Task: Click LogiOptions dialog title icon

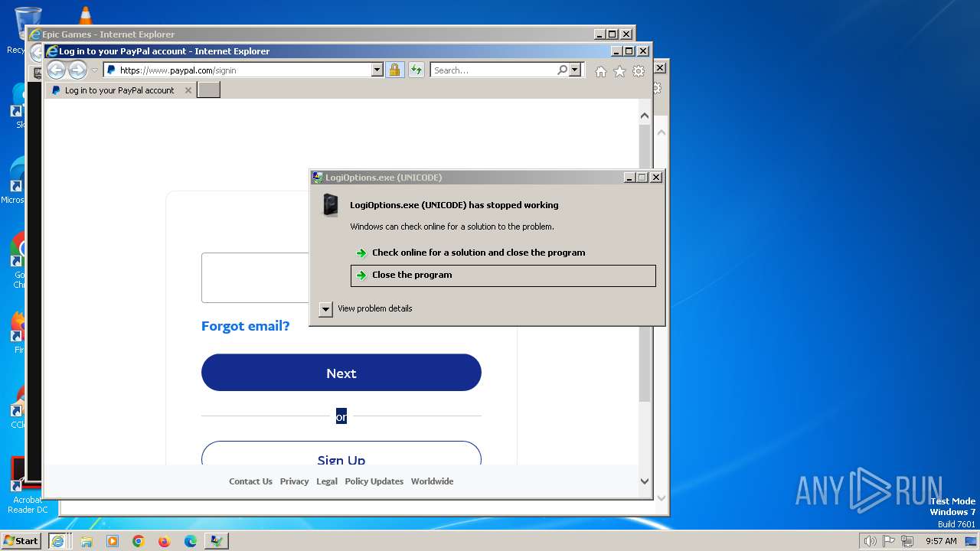Action: point(317,178)
